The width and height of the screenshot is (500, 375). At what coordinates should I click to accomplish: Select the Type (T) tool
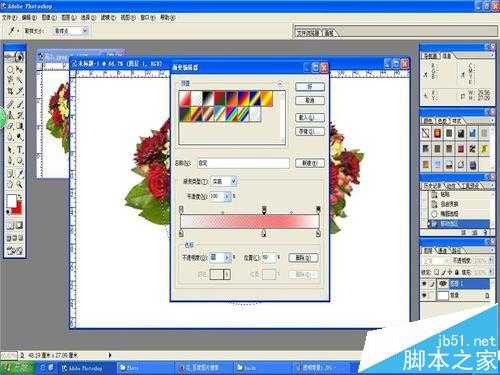coord(20,150)
